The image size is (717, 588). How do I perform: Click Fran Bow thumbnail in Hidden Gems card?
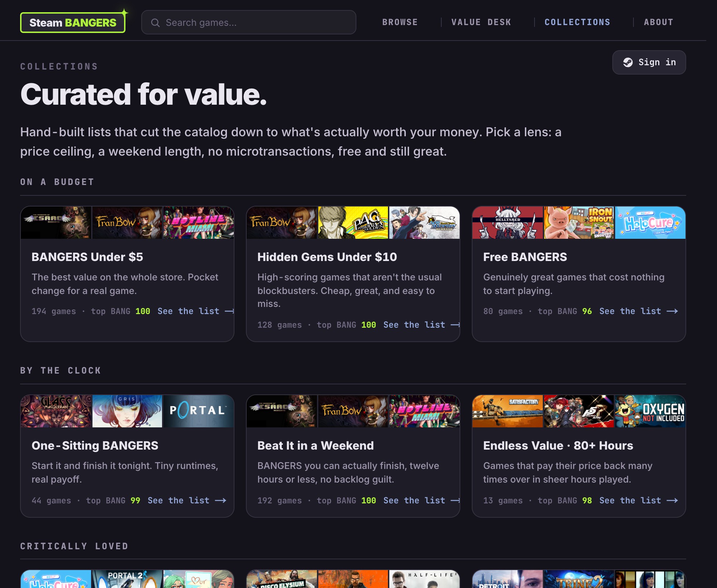(282, 223)
